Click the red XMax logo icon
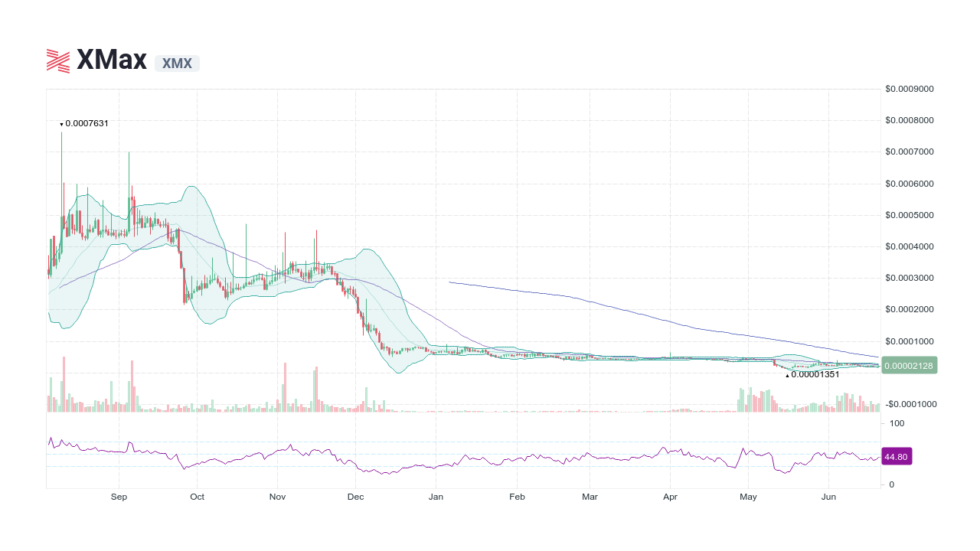Screen dimensions: 980x551 point(57,60)
